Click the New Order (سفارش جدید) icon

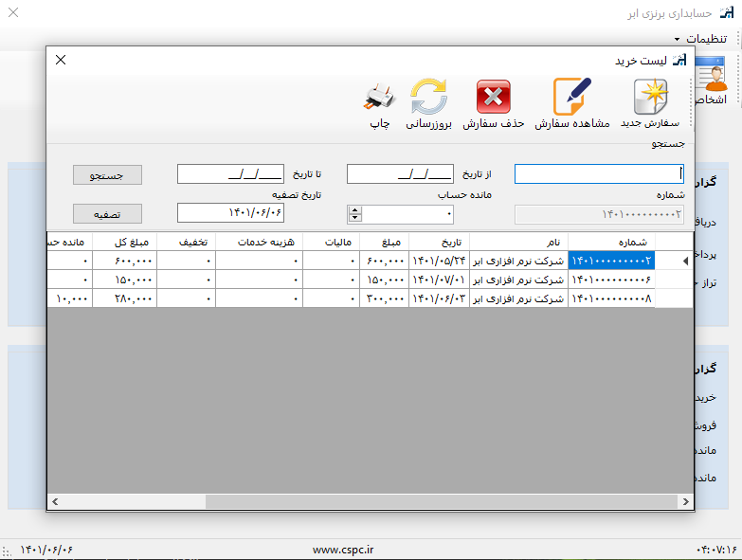pos(650,98)
